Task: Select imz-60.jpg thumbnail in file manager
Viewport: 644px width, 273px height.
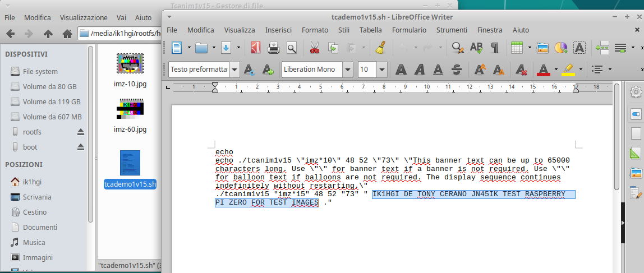Action: tap(130, 108)
